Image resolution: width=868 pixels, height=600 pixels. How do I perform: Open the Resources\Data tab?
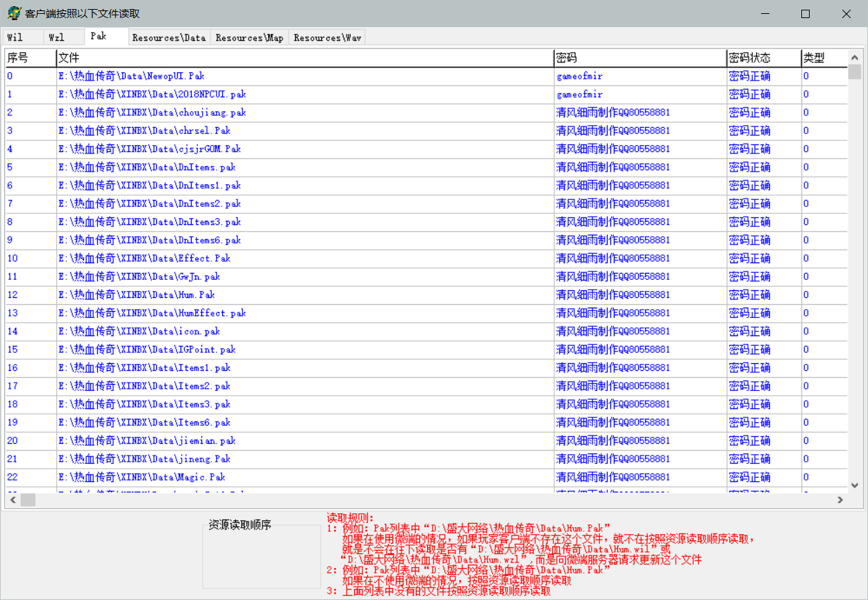point(169,37)
